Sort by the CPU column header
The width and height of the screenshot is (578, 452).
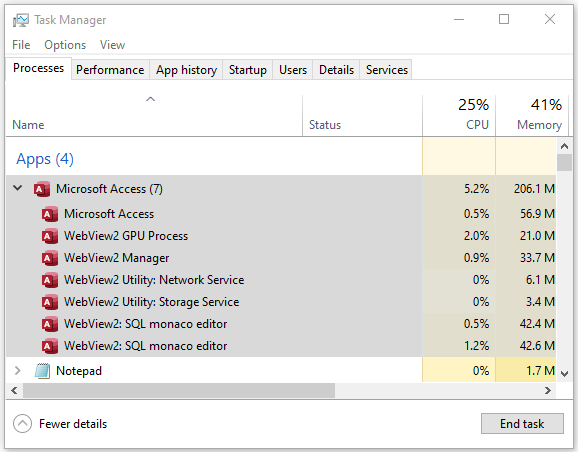click(x=459, y=115)
